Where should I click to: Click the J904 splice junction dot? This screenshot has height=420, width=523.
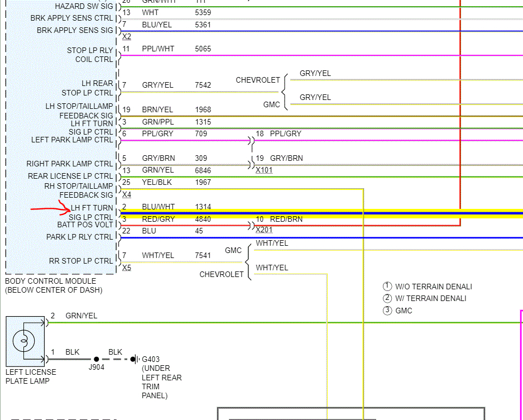coord(97,359)
